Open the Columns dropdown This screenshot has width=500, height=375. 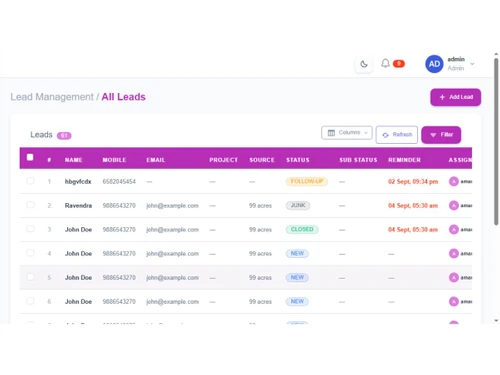pyautogui.click(x=347, y=133)
